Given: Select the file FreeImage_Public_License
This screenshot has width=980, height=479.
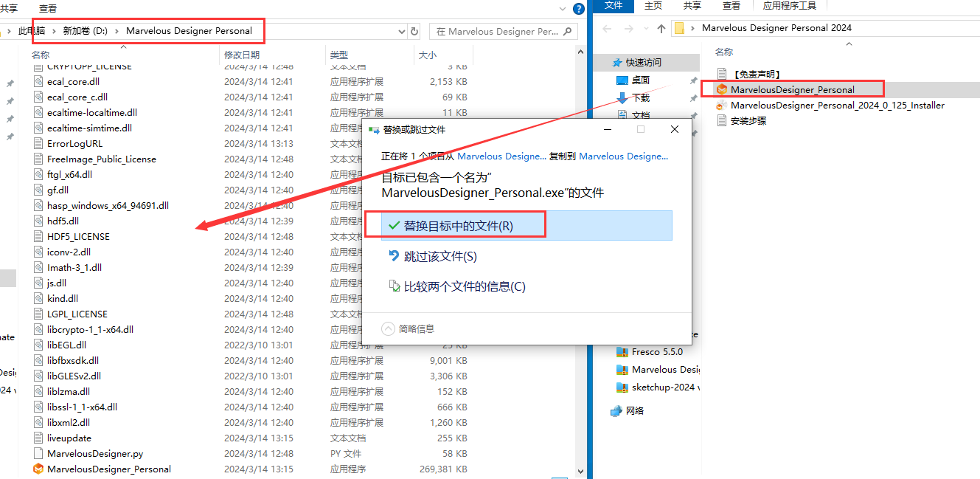Looking at the screenshot, I should (x=102, y=159).
